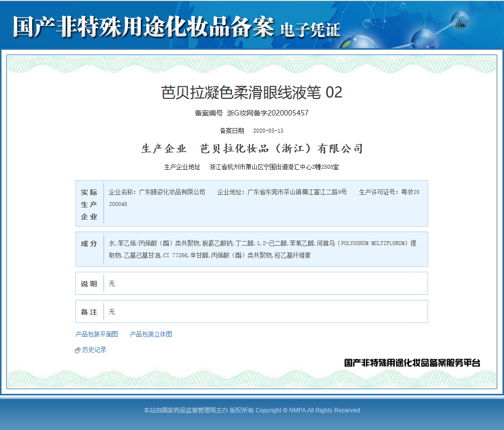Screen dimensions: 504x430
Task: Click the 国产非特殊用途化妆品备案 banner title
Action: (143, 27)
